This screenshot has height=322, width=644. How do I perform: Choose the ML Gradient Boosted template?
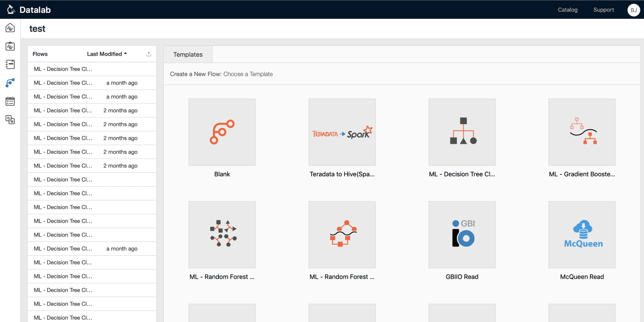tap(582, 132)
